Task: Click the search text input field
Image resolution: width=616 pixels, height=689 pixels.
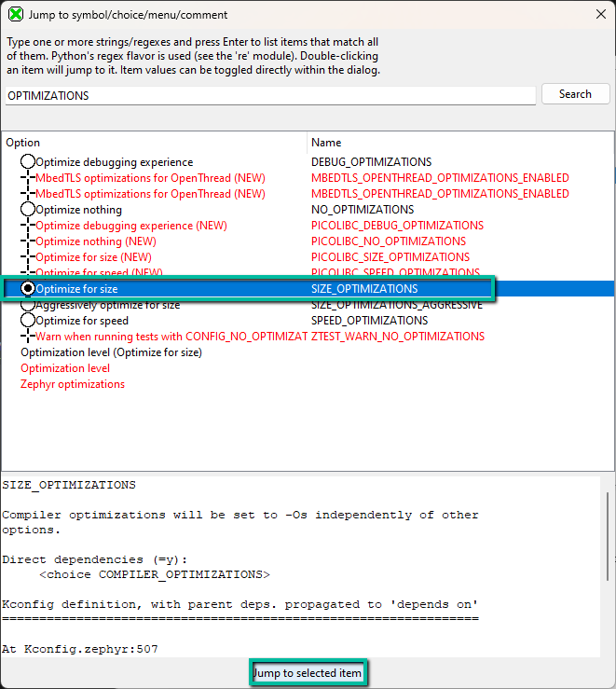Action: 270,95
